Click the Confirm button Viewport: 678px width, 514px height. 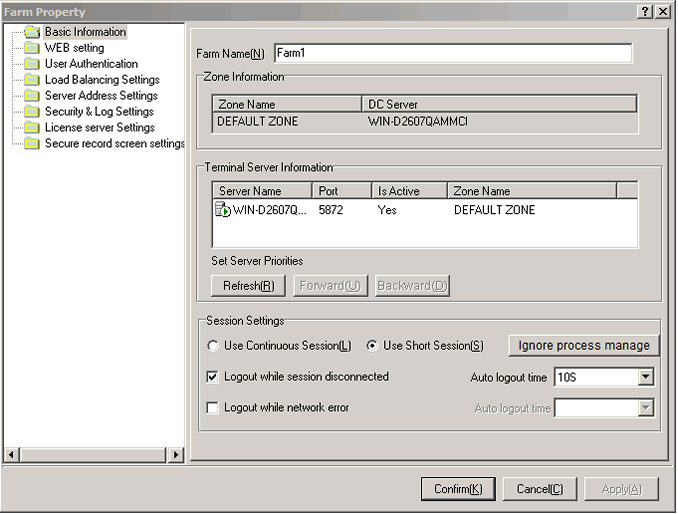tap(458, 489)
